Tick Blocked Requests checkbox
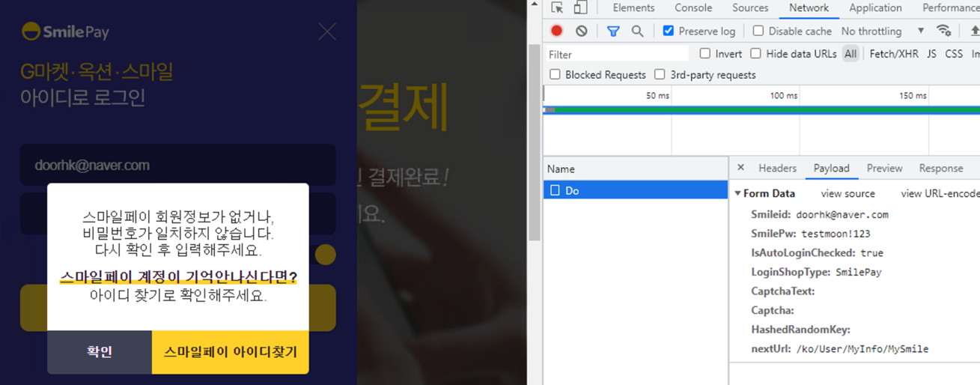This screenshot has width=980, height=385. pos(555,74)
